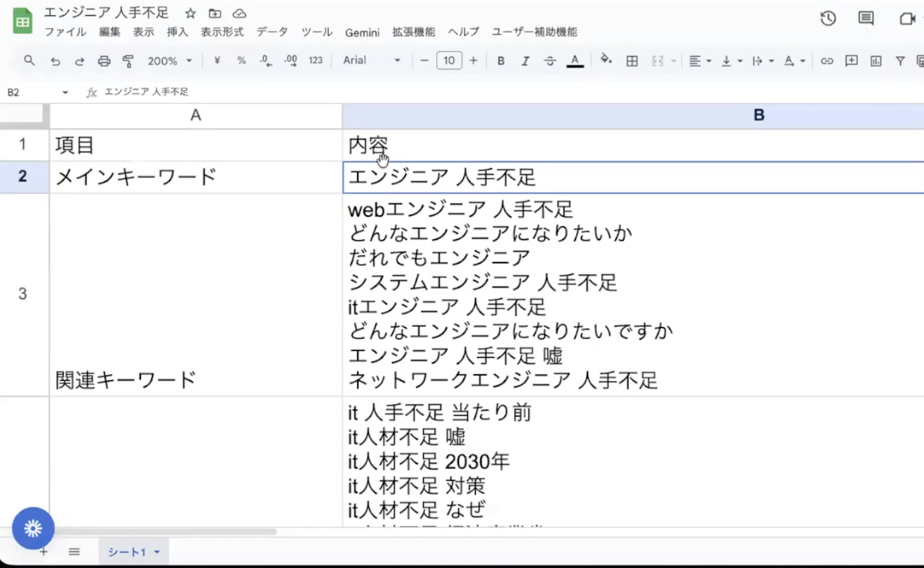Undo the last action
The width and height of the screenshot is (924, 568).
click(55, 61)
